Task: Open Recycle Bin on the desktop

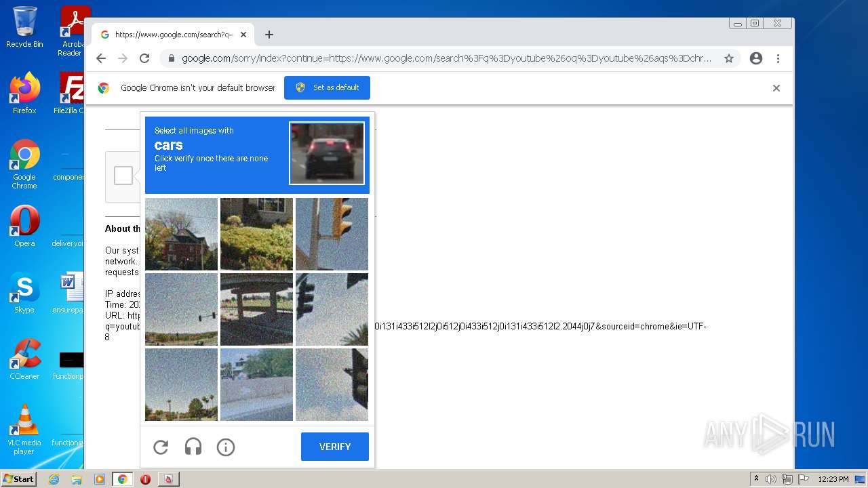Action: pyautogui.click(x=24, y=27)
